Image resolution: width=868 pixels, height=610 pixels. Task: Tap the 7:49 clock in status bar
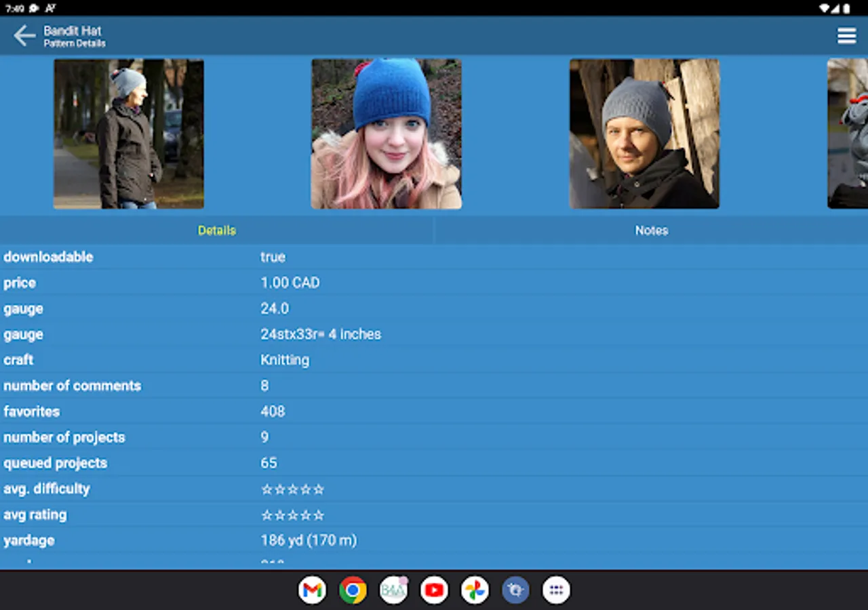14,8
